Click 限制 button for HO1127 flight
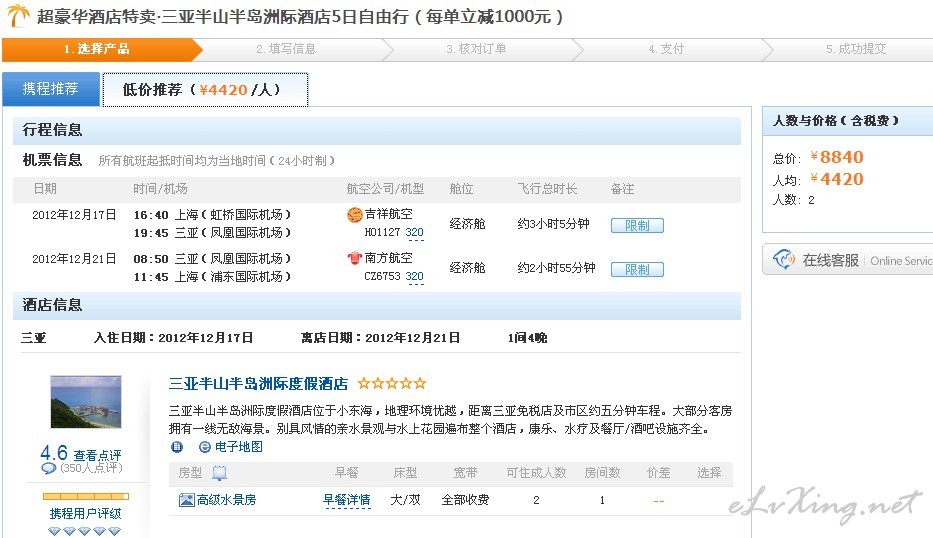Viewport: 933px width, 538px height. point(637,226)
